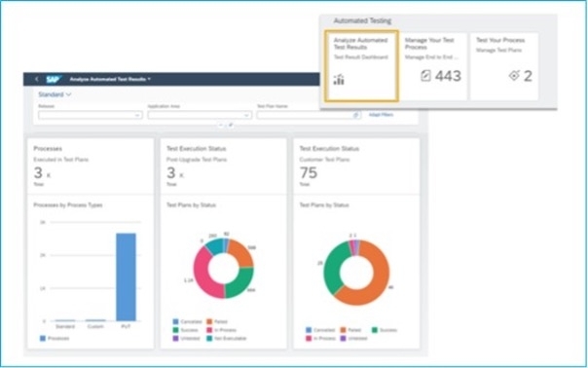This screenshot has height=368, width=588.
Task: Click the Not Executable legend swatch
Action: click(x=209, y=339)
